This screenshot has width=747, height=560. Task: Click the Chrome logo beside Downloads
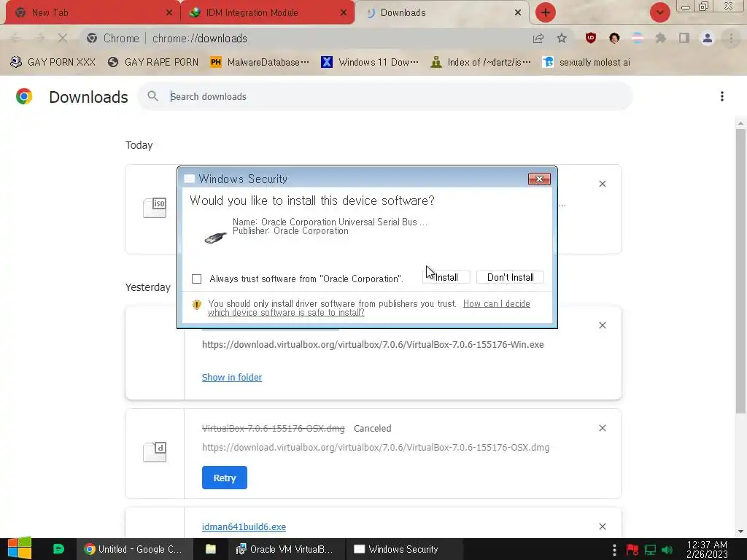(24, 97)
